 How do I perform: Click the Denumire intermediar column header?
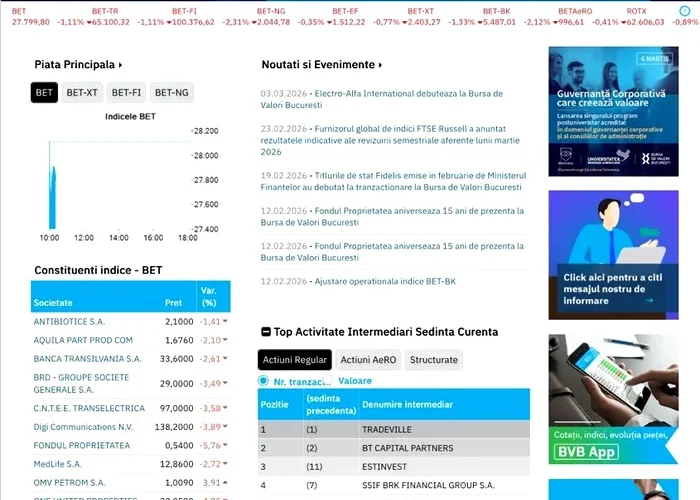pos(407,404)
